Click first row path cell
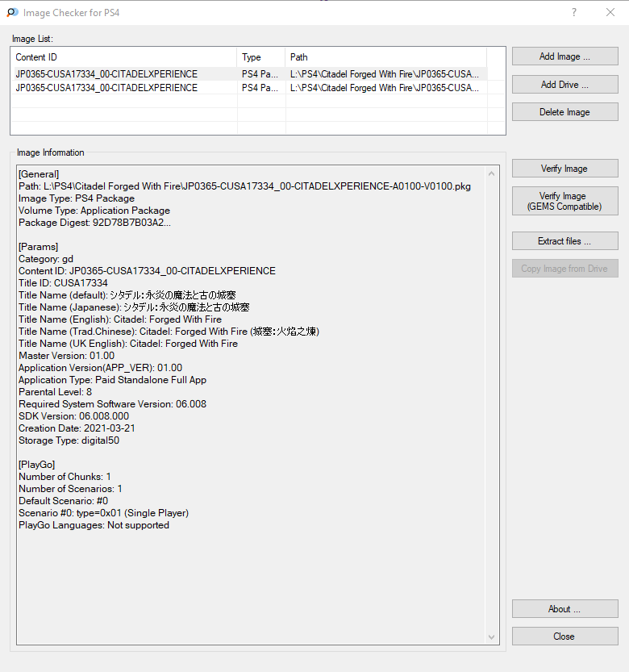The height and width of the screenshot is (672, 629). point(385,74)
